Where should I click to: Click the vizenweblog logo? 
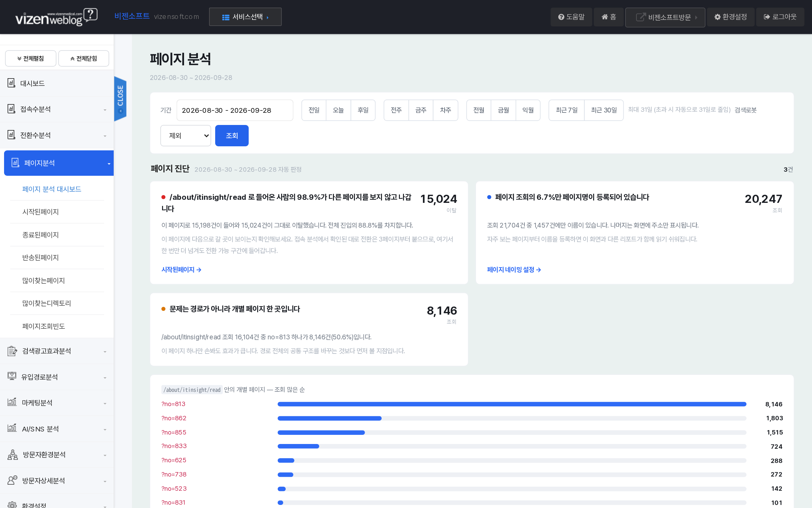56,17
